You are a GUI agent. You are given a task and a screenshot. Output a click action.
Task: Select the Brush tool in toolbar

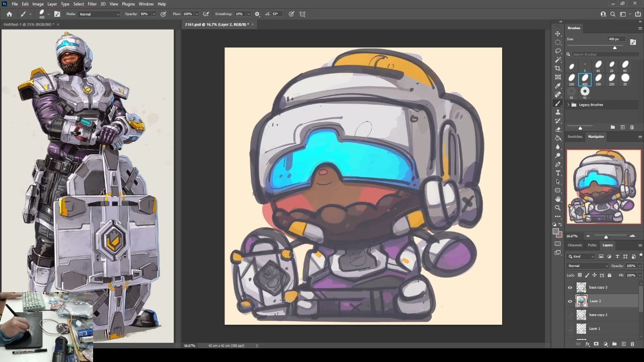pyautogui.click(x=557, y=103)
